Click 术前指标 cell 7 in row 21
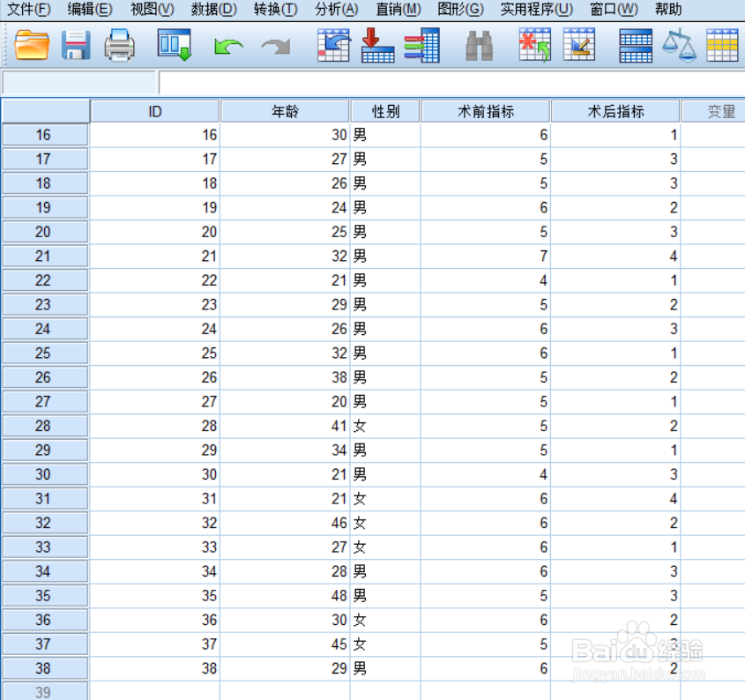This screenshot has width=745, height=700. point(486,257)
